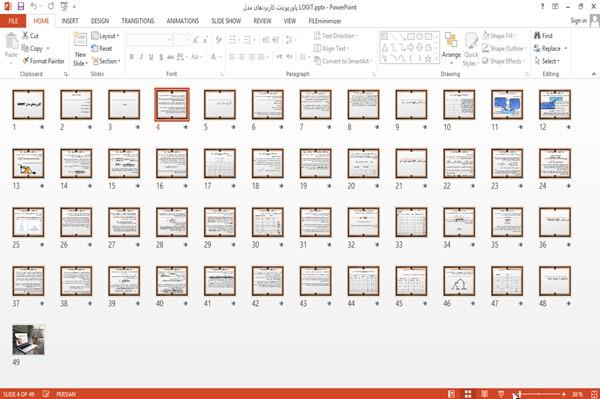Switch to the TRANSITIONS tab

coord(138,21)
